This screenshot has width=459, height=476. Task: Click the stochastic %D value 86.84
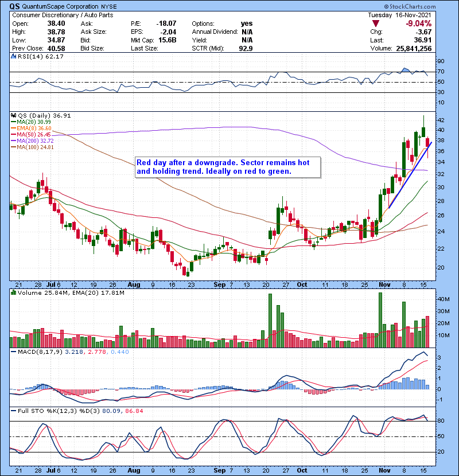coord(134,411)
